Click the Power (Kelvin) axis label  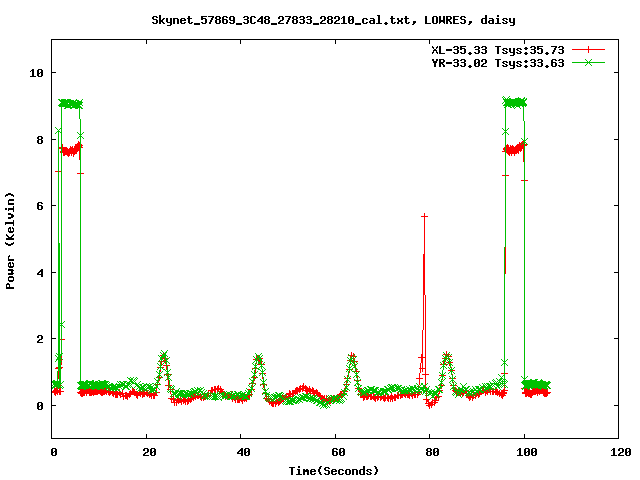[x=10, y=241]
